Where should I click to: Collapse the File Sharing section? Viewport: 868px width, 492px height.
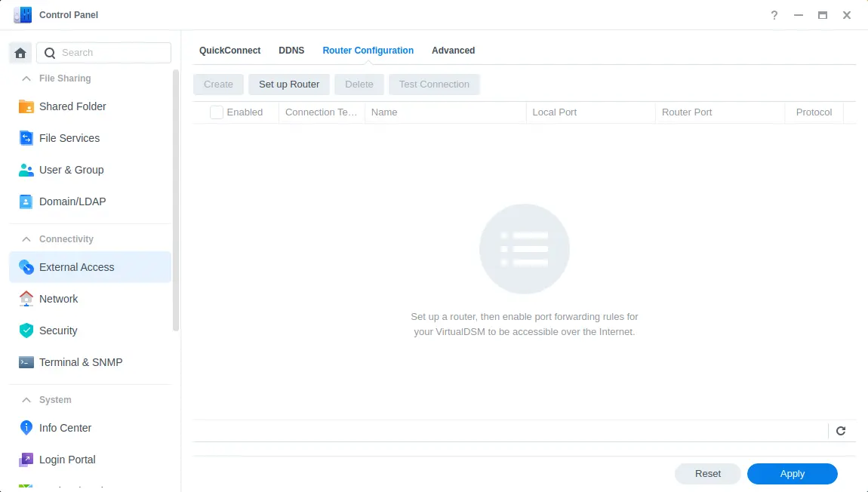(x=26, y=78)
